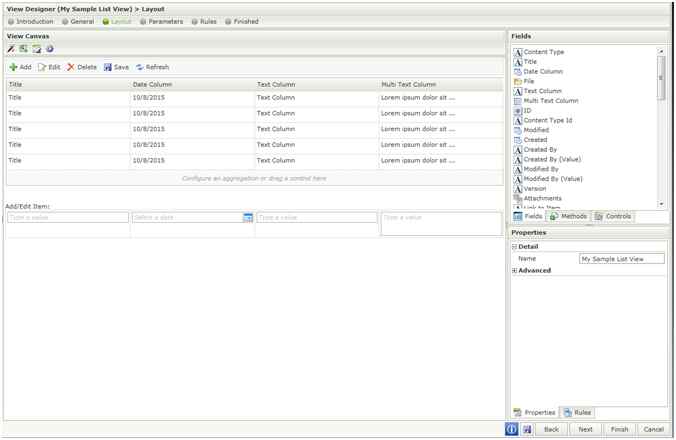Open the calendar picker in date field

pos(248,218)
